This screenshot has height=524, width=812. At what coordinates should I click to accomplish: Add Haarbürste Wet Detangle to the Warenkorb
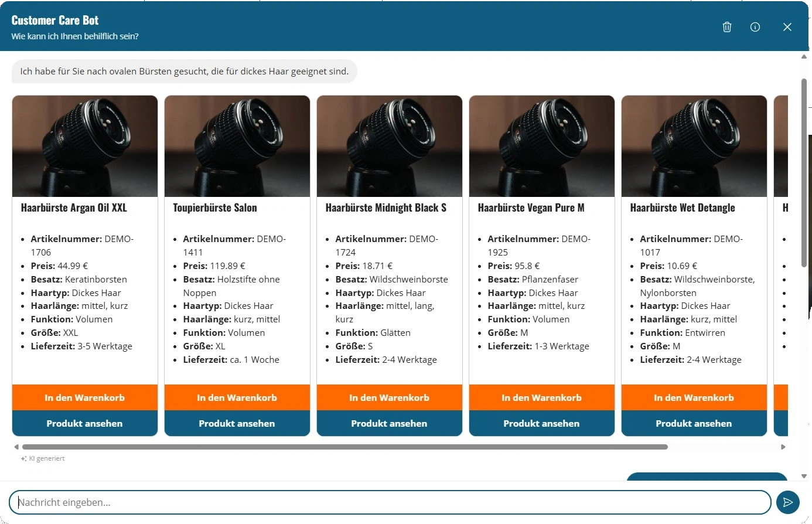(x=694, y=397)
